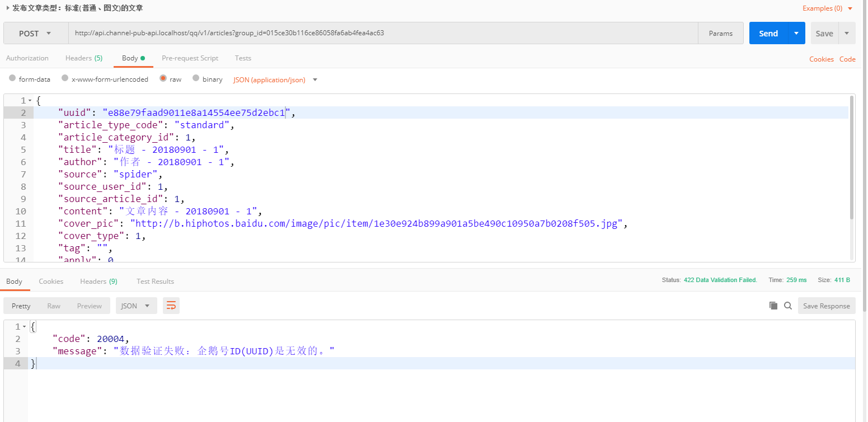Click the search response magnifier icon
Image resolution: width=868 pixels, height=422 pixels.
[788, 306]
